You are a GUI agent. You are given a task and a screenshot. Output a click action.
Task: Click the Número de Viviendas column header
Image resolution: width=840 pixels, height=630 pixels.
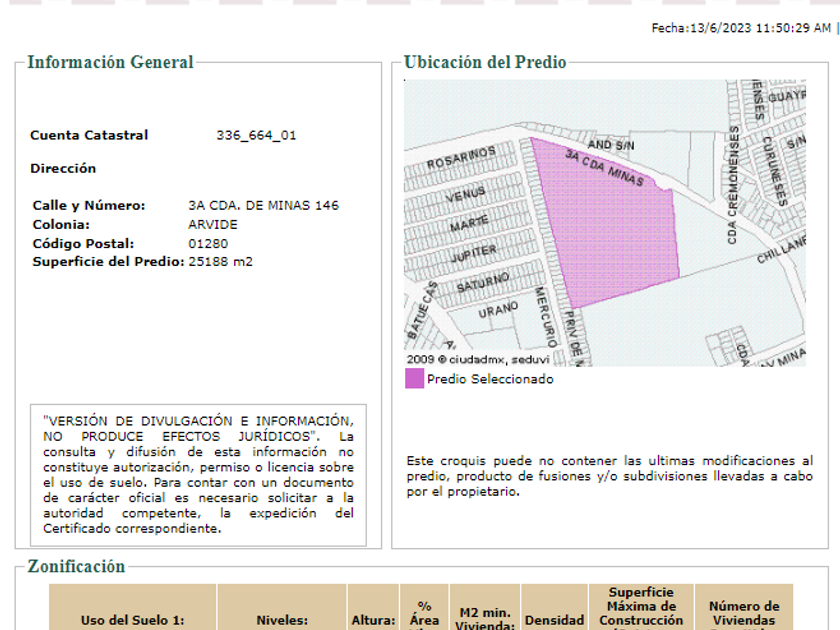coord(743,612)
